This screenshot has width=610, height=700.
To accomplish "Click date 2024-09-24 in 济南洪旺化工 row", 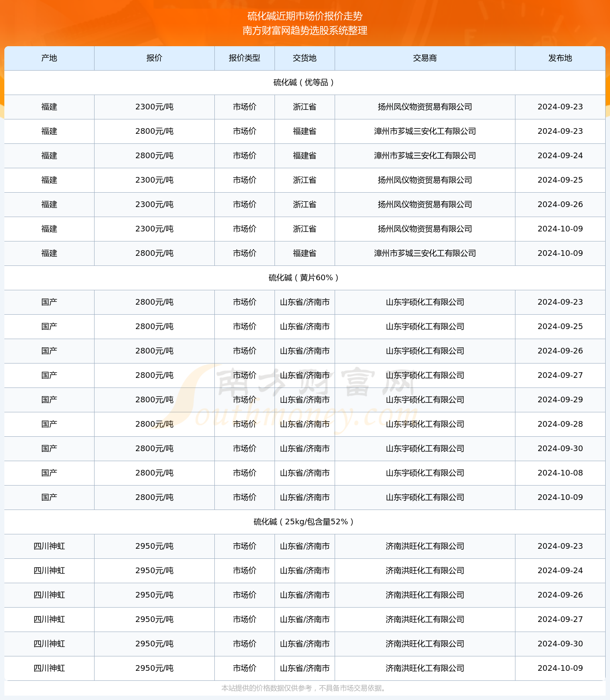I will (x=560, y=571).
